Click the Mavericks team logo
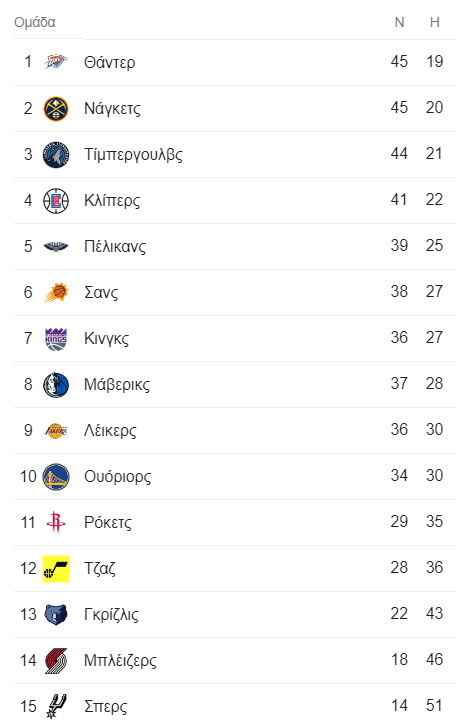This screenshot has width=456, height=727. click(56, 384)
